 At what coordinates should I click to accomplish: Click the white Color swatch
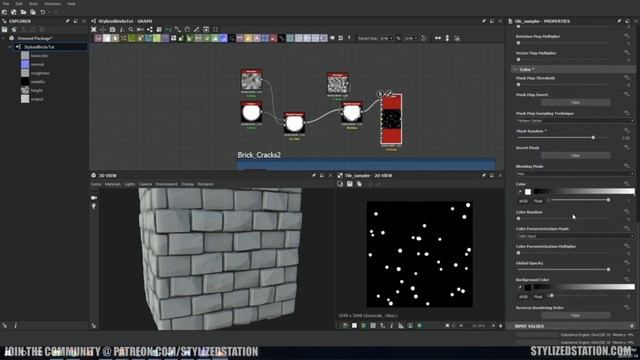(x=528, y=192)
